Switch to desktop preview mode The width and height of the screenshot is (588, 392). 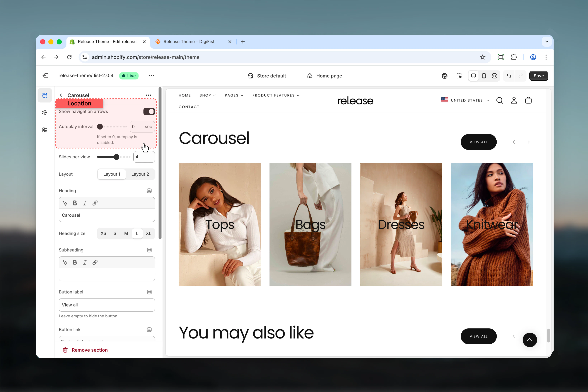(x=473, y=76)
